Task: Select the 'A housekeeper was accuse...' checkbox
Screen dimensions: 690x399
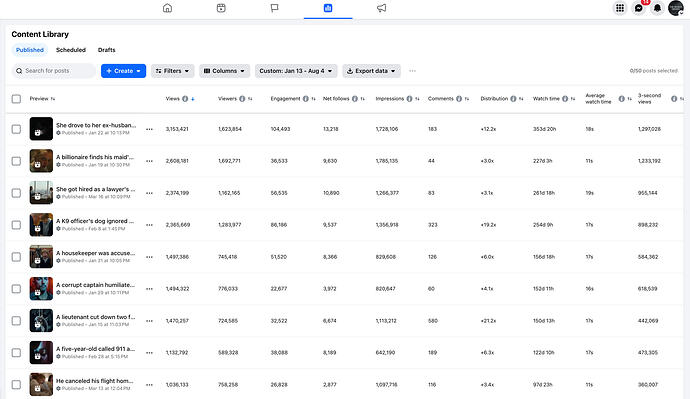Action: tap(16, 257)
